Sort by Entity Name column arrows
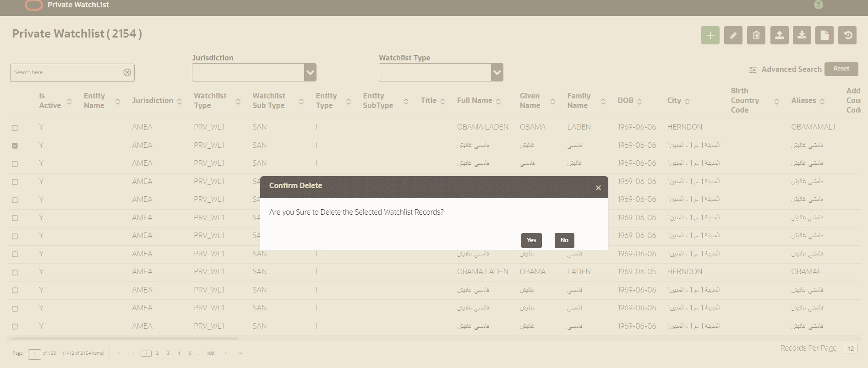868x368 pixels. coord(118,101)
